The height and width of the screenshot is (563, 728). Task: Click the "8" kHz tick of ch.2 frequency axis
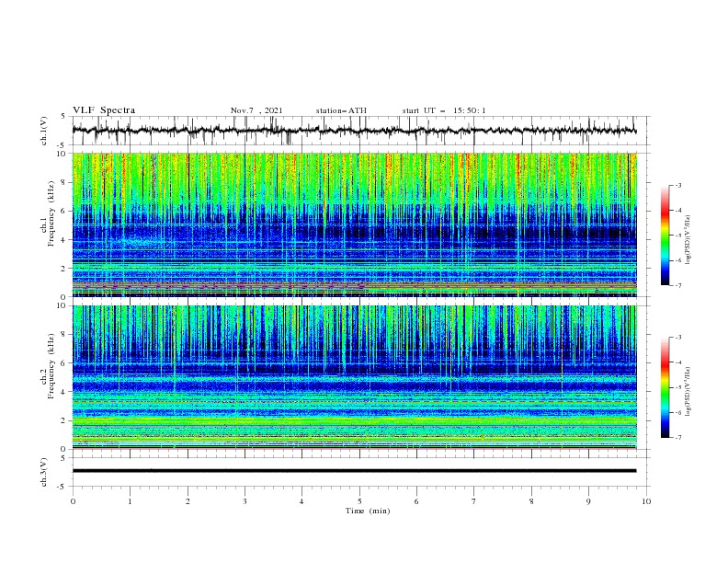coord(63,335)
